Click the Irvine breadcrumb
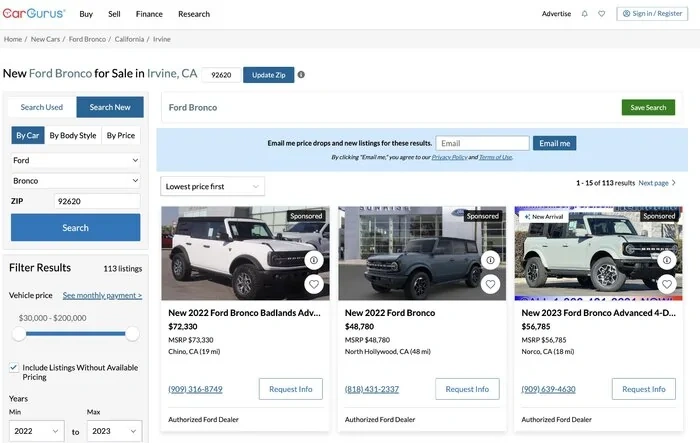Screen dimensions: 700x443 click(x=162, y=39)
